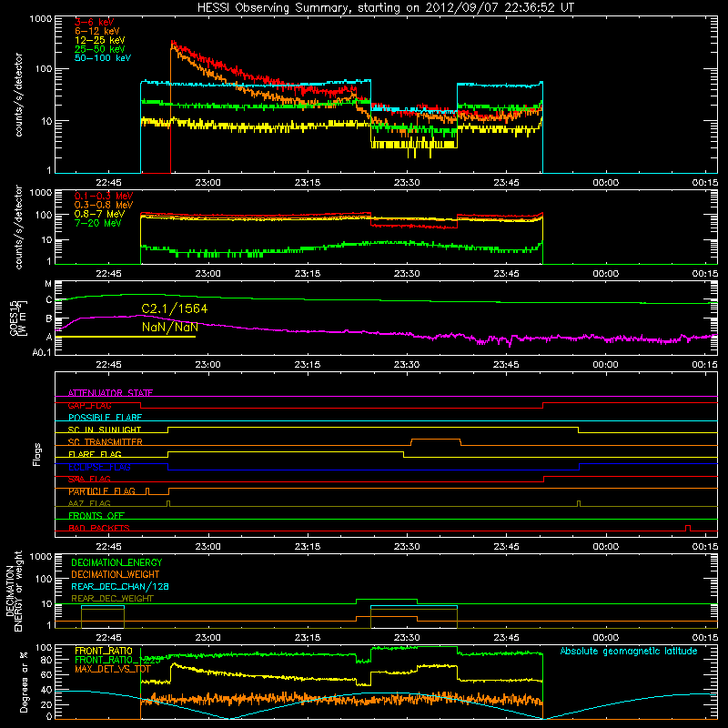The image size is (728, 728).
Task: Click the counts/s/detector label of top plot
Action: pos(19,95)
